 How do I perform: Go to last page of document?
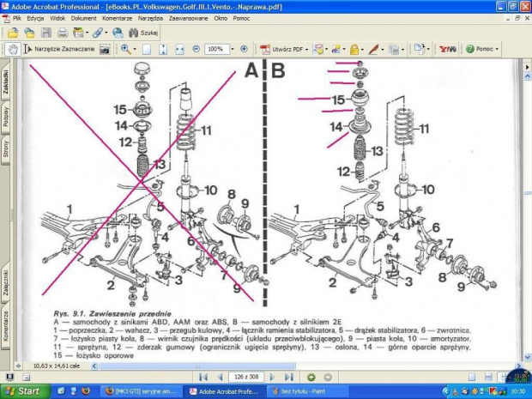288,377
